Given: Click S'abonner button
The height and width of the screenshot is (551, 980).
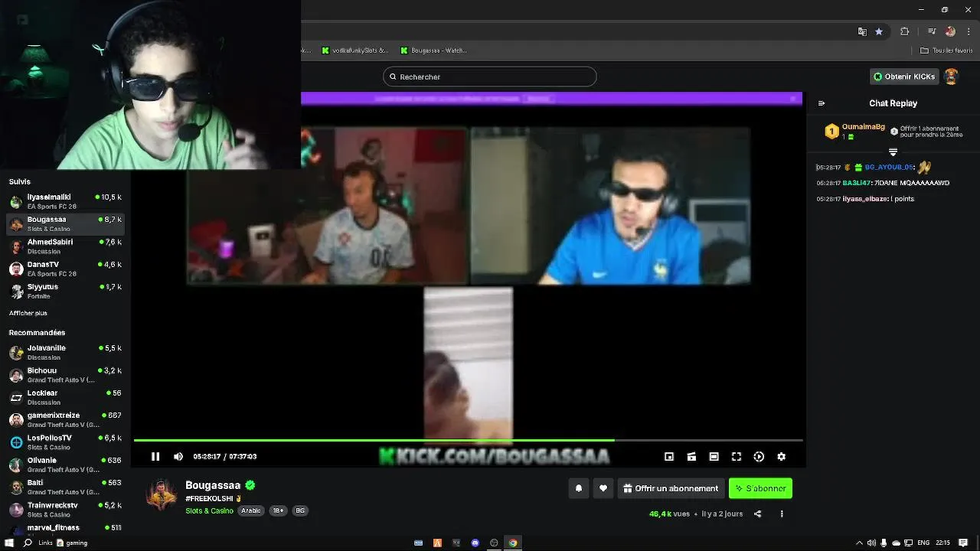Looking at the screenshot, I should 760,488.
